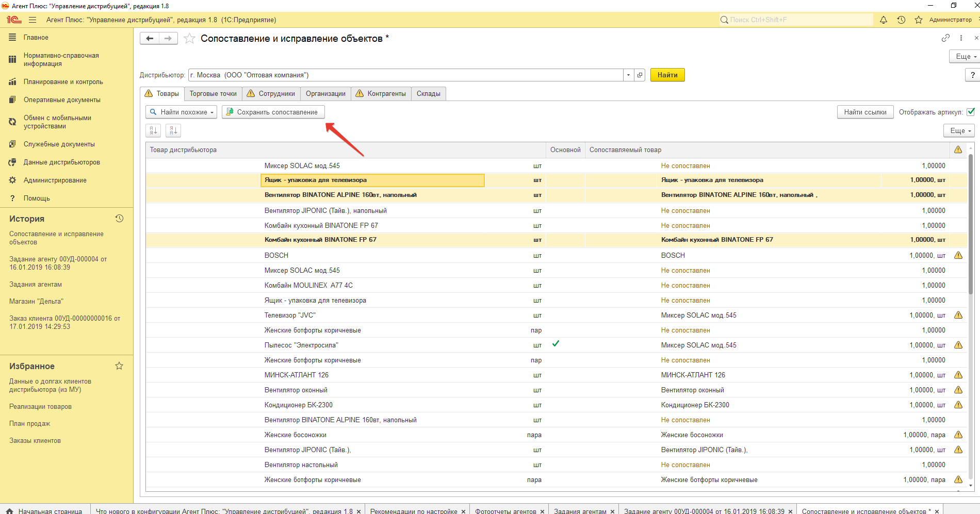Open План продаж favorite link

[29, 424]
